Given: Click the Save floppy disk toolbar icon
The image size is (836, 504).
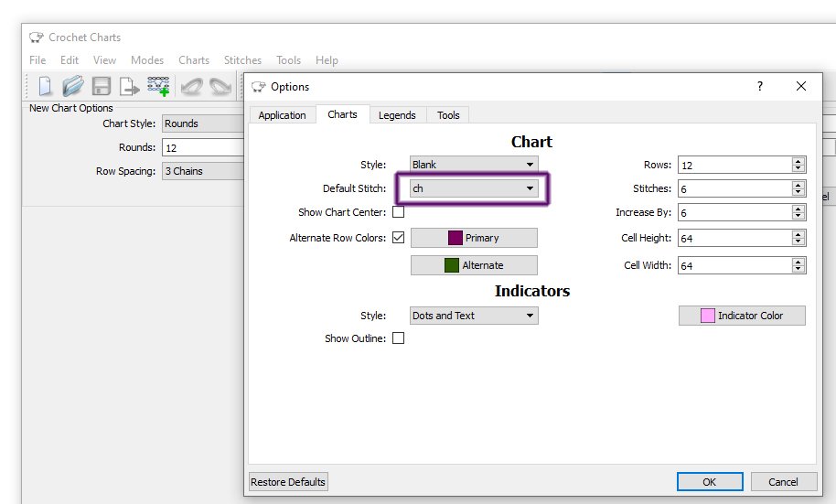Looking at the screenshot, I should [x=102, y=86].
